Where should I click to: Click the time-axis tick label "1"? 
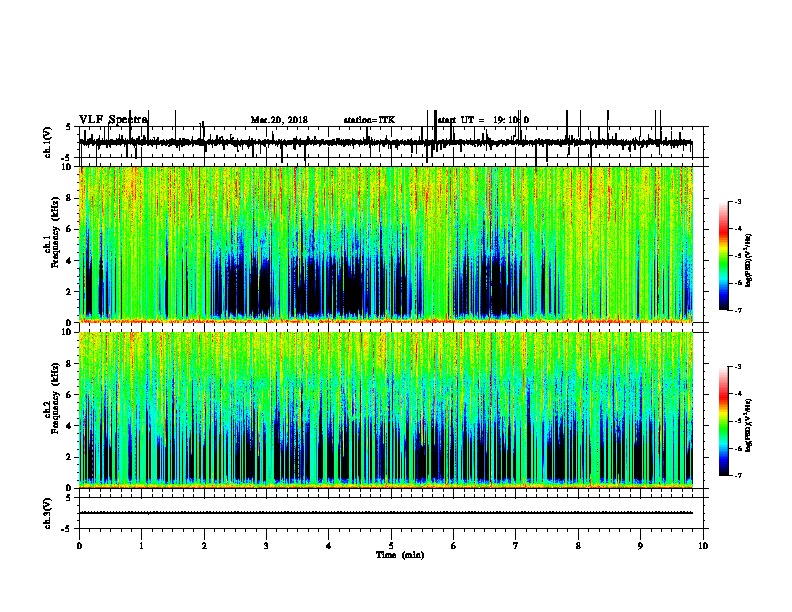coord(142,546)
